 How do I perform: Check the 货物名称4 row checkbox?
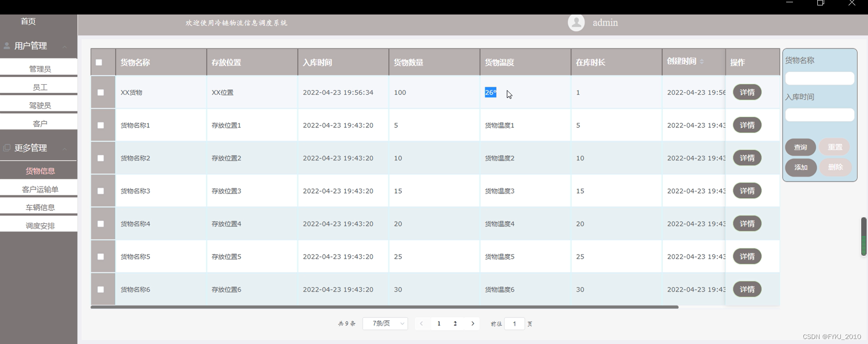tap(101, 224)
